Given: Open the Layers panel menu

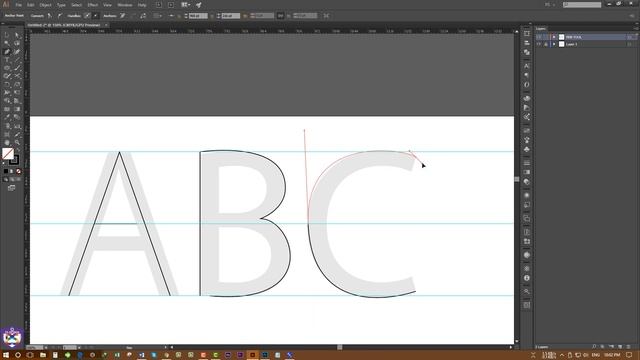Looking at the screenshot, I should [636, 29].
